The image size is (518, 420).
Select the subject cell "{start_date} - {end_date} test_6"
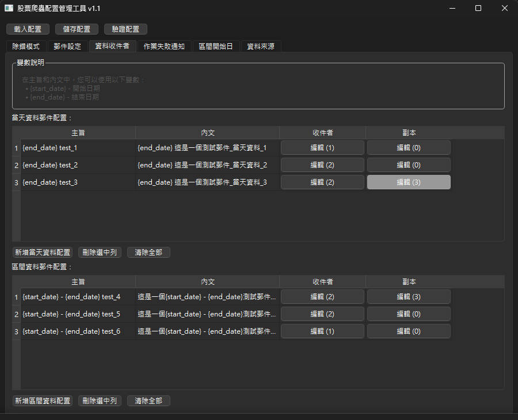click(x=78, y=331)
